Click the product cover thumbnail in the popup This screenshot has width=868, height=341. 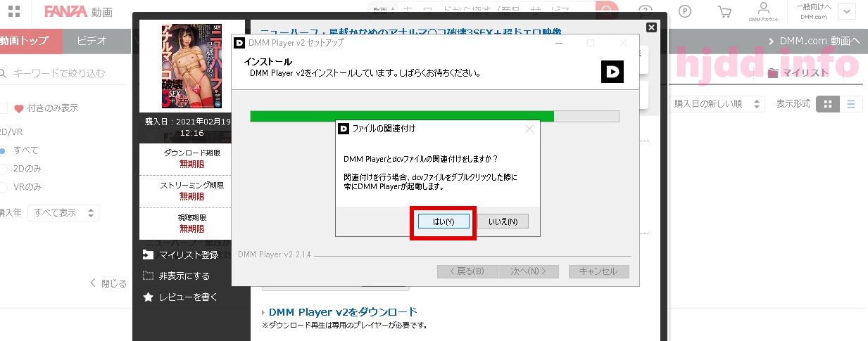(192, 66)
